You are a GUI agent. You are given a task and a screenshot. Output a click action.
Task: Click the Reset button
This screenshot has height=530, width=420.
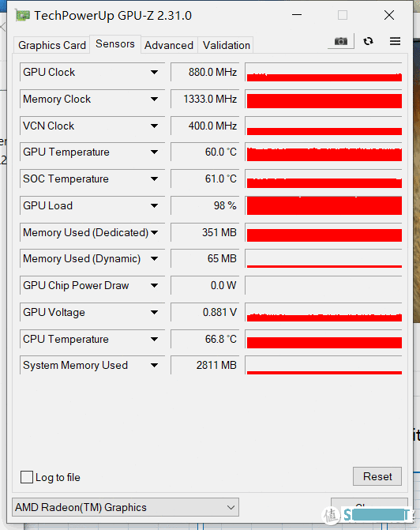tap(377, 476)
